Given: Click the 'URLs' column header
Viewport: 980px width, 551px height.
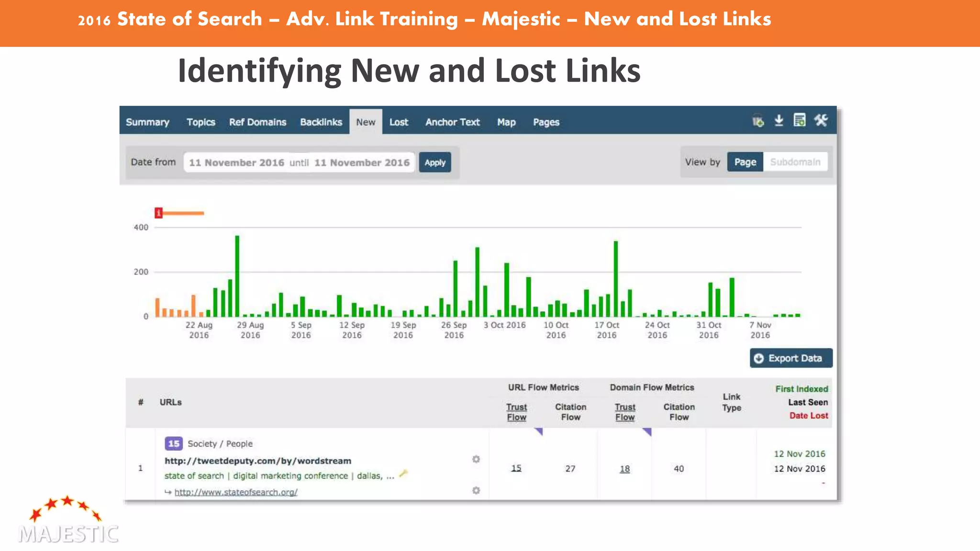Looking at the screenshot, I should [170, 402].
